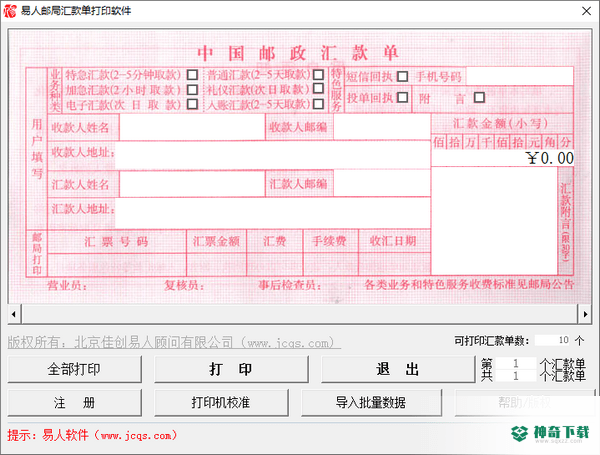Image resolution: width=600 pixels, height=455 pixels.
Task: Click the 提示: 易人软件 status text
Action: [92, 435]
